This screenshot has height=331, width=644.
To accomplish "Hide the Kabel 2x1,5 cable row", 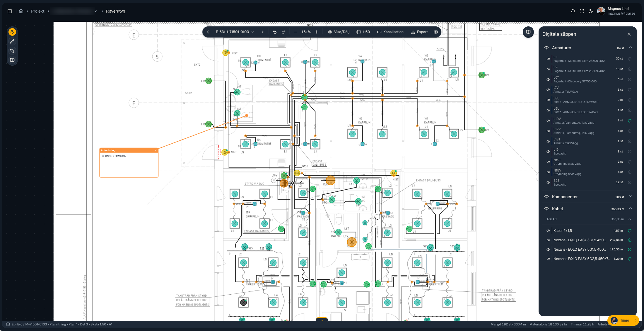I will tap(548, 231).
